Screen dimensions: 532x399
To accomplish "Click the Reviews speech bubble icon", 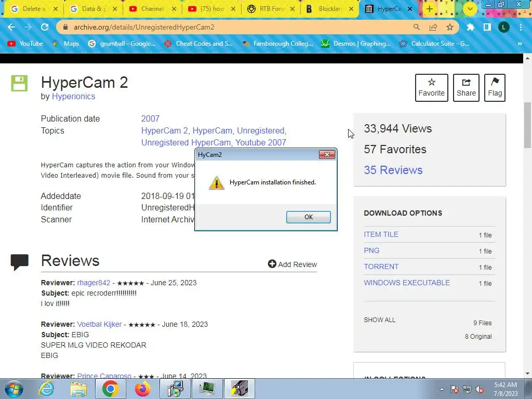I will [x=20, y=262].
